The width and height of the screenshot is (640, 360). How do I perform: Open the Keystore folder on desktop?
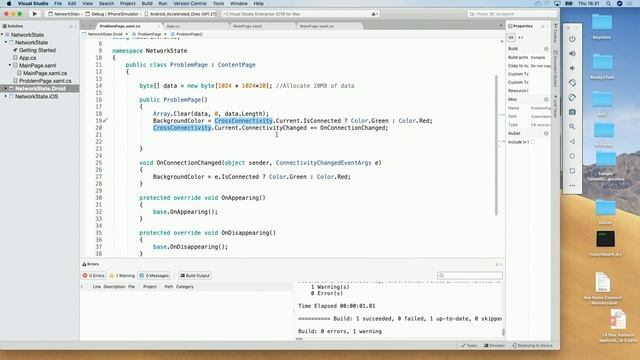click(602, 26)
